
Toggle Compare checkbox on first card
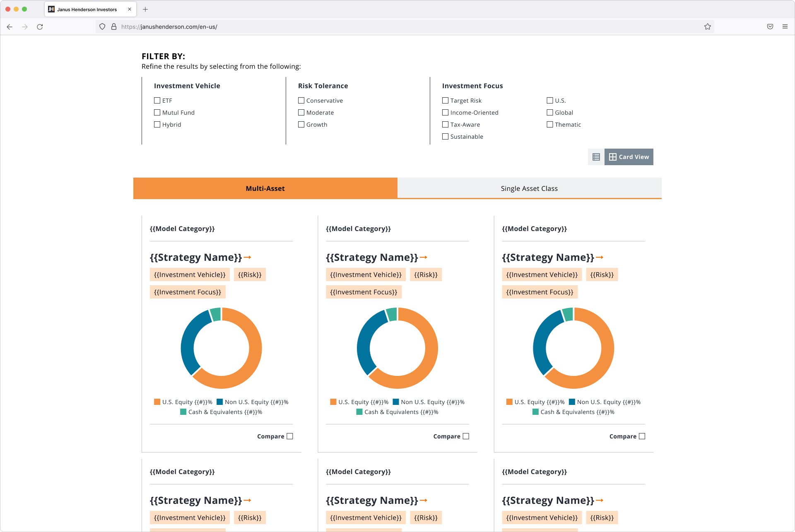click(290, 436)
